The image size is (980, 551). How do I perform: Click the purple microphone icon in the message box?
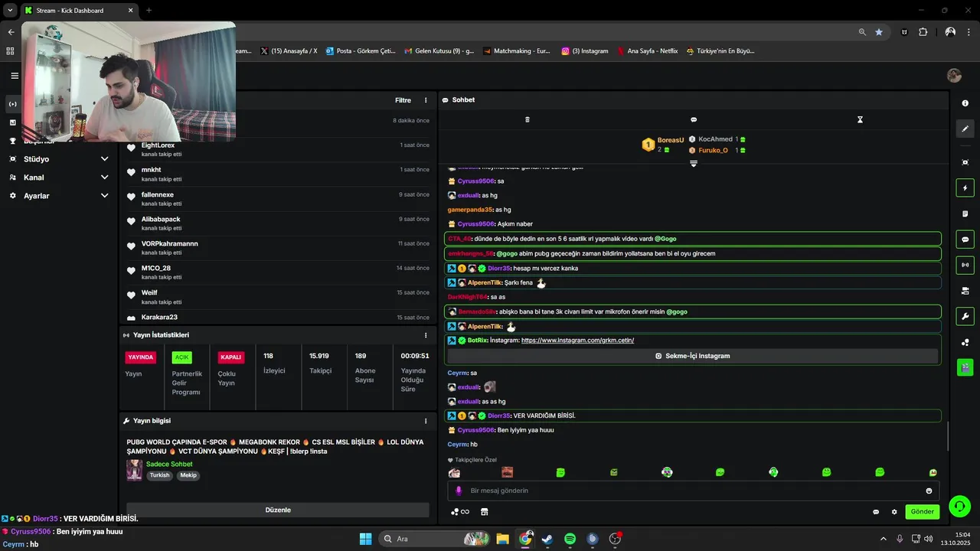tap(459, 491)
